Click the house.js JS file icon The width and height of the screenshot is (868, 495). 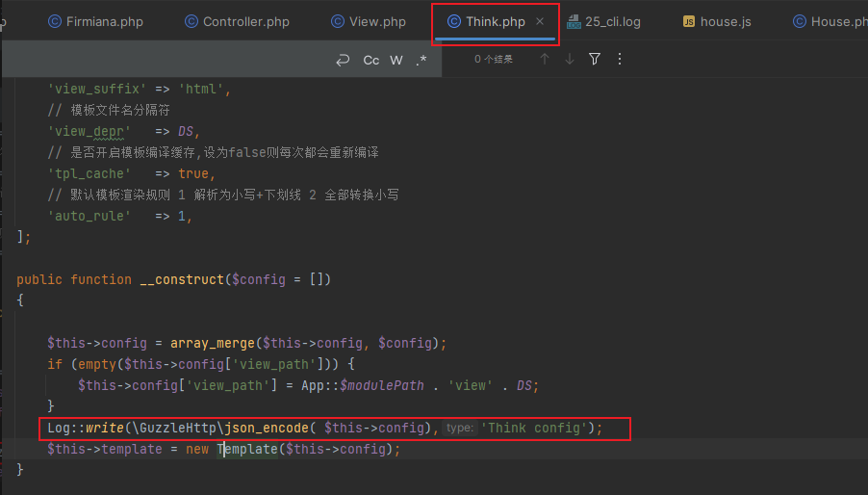click(689, 21)
